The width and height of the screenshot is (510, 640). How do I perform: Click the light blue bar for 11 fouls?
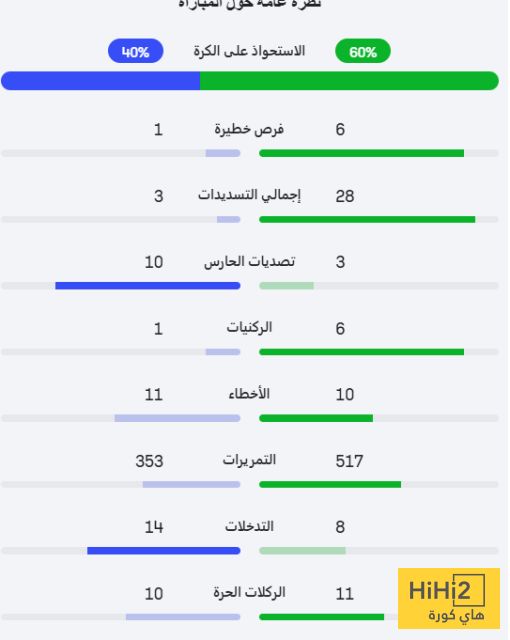(x=177, y=418)
